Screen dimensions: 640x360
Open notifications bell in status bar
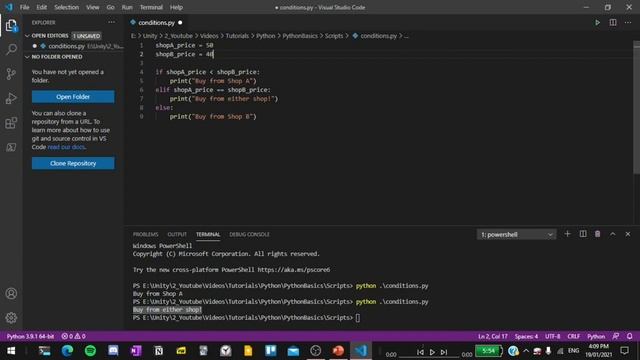[x=630, y=336]
